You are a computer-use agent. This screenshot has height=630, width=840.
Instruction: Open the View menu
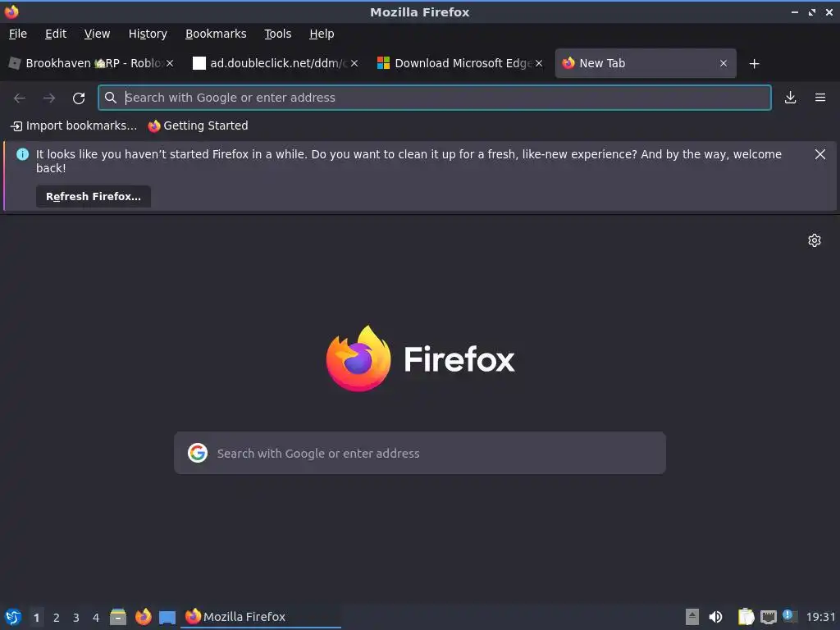click(x=97, y=34)
